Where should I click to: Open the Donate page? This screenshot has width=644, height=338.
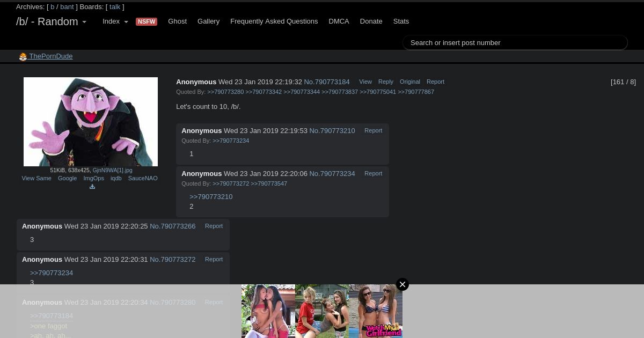click(371, 21)
